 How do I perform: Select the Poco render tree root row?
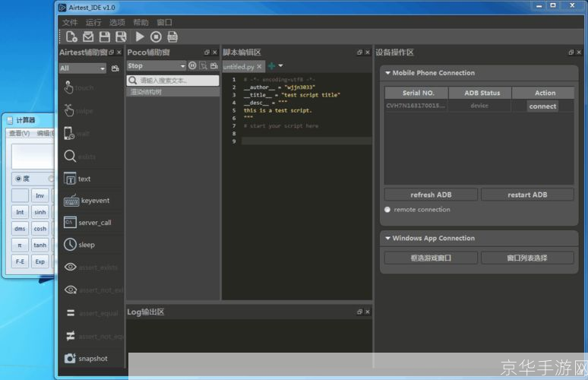click(x=173, y=92)
